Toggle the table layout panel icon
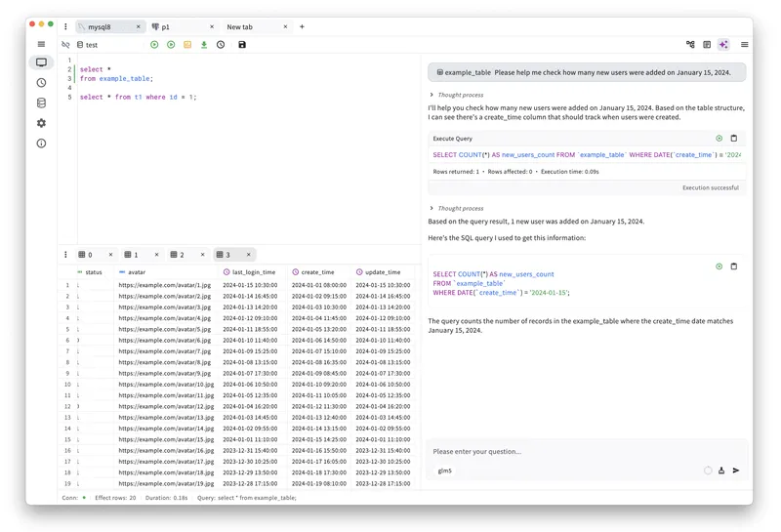781x532 pixels. tap(707, 45)
